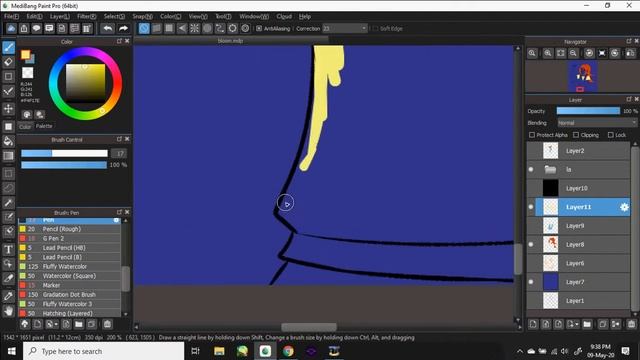This screenshot has width=640, height=360.
Task: Enable Protect Alpha checkbox
Action: coord(532,135)
